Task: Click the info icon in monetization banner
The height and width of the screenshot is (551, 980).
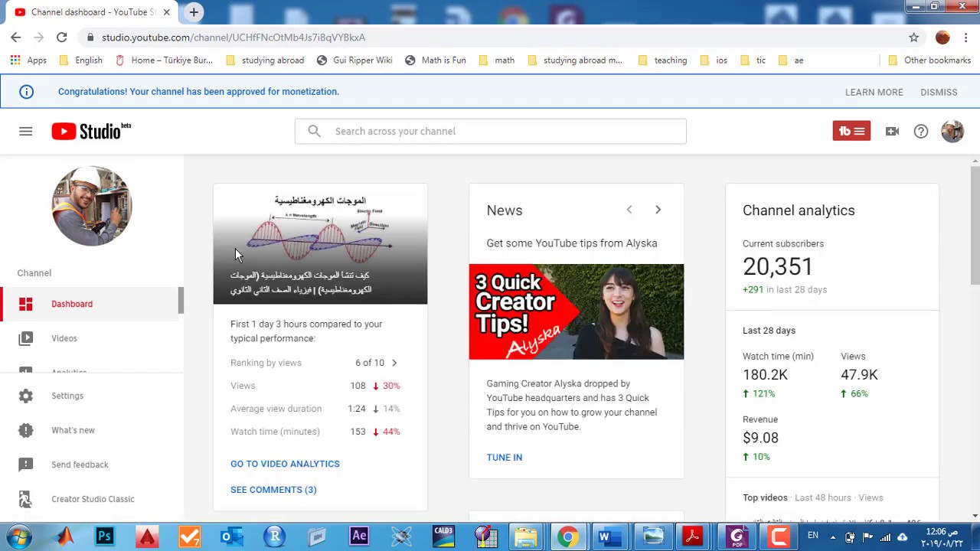Action: pyautogui.click(x=27, y=92)
